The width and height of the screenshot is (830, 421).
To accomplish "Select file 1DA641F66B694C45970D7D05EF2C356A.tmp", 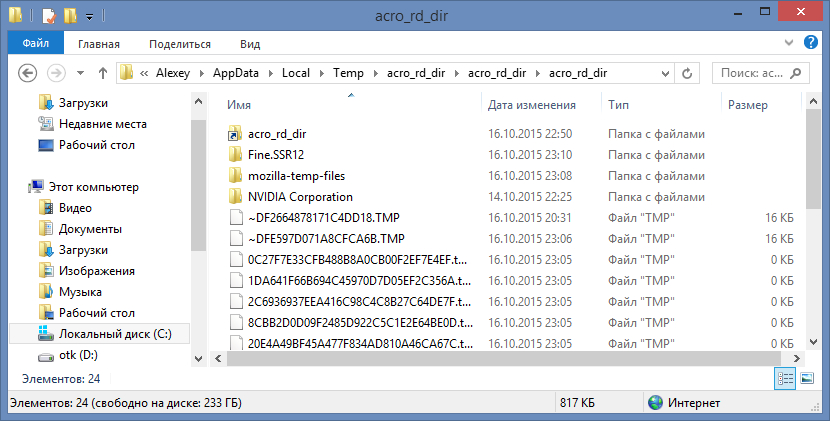I will pos(359,281).
